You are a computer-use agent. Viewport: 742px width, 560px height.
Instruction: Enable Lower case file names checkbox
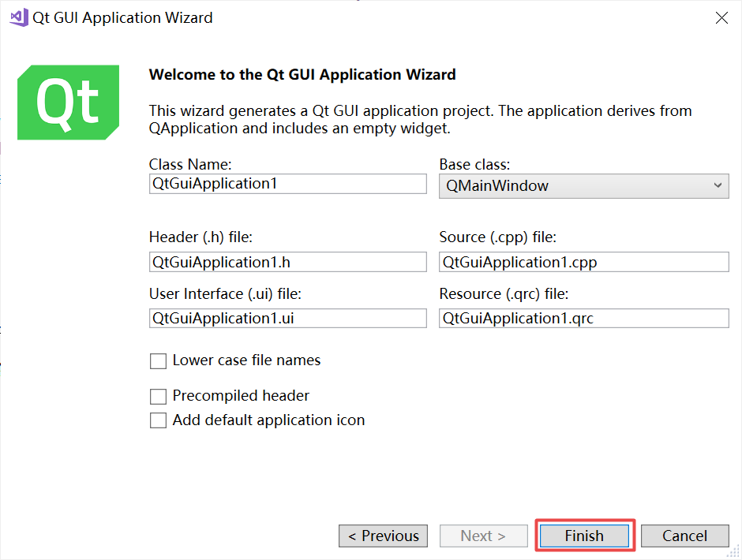tap(158, 361)
